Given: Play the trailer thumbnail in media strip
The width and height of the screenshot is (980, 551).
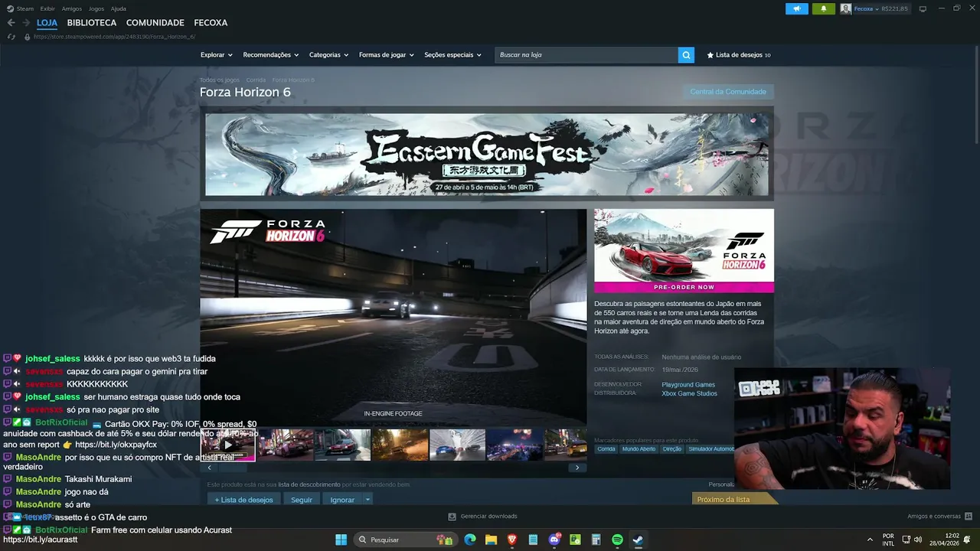Looking at the screenshot, I should pos(228,445).
